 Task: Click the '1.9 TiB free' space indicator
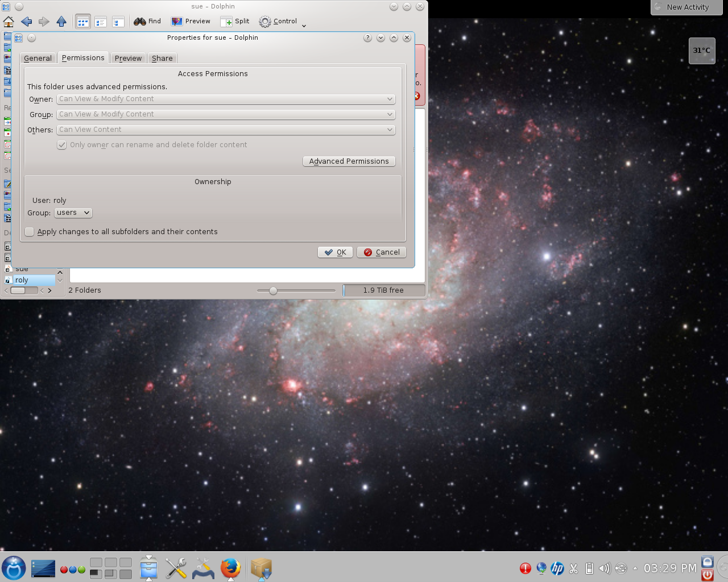(x=384, y=290)
